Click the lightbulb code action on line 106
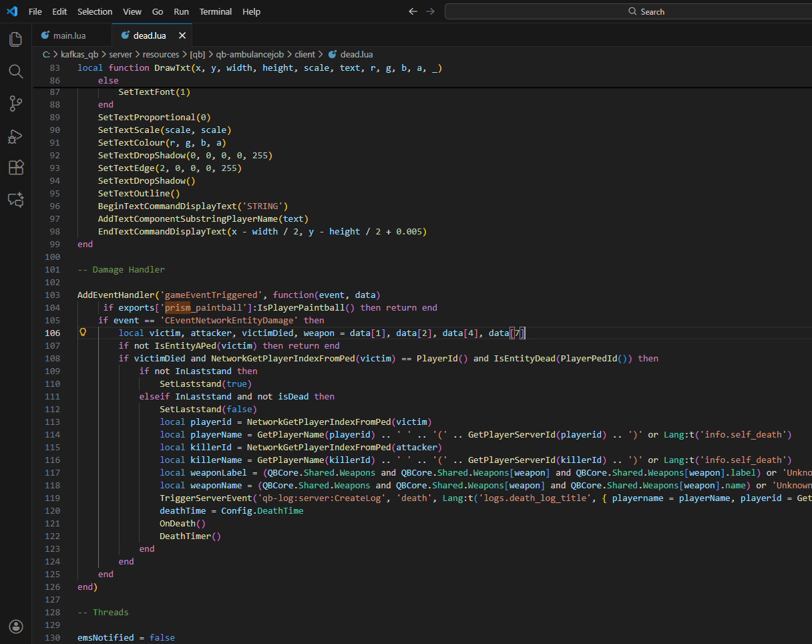 (83, 333)
